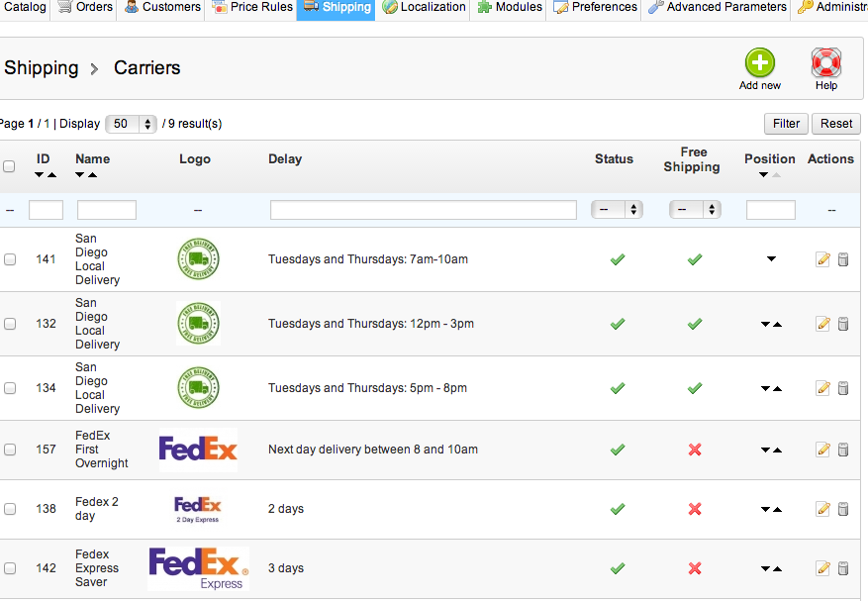
Task: Open the Status filter dropdown
Action: 618,210
